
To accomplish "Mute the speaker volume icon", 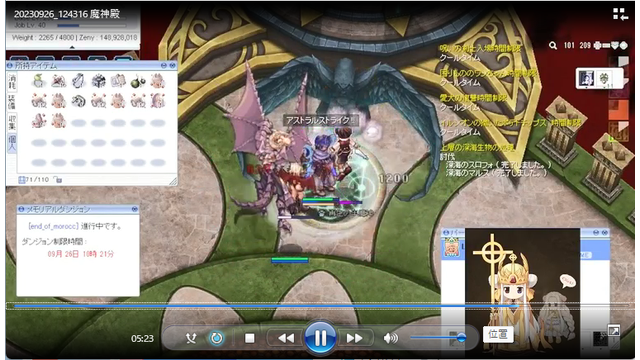I will (391, 338).
